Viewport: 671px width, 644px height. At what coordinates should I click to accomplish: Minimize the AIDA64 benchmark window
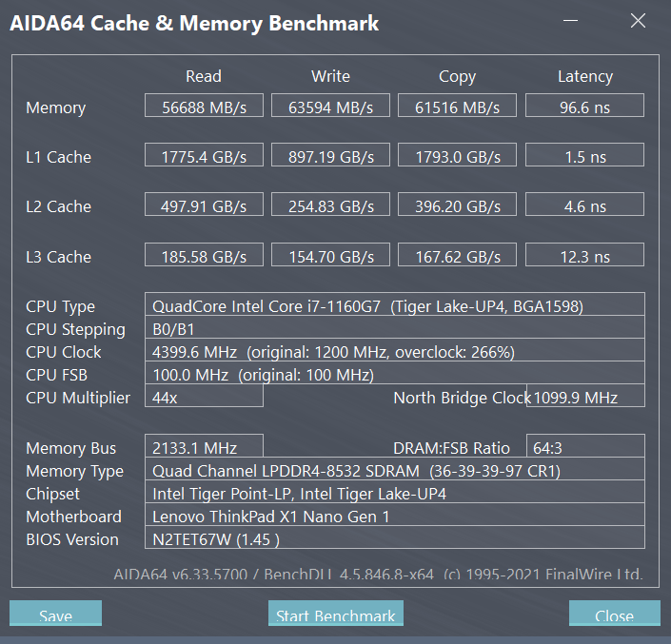pyautogui.click(x=570, y=21)
